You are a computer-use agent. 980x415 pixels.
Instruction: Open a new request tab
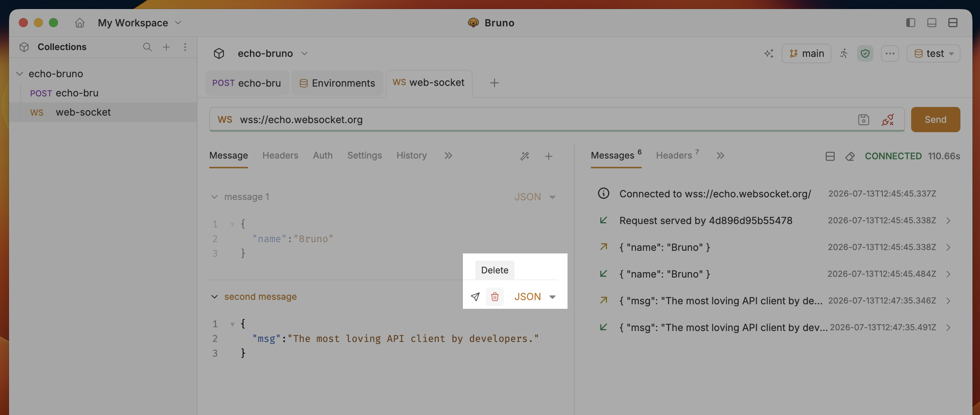[494, 83]
